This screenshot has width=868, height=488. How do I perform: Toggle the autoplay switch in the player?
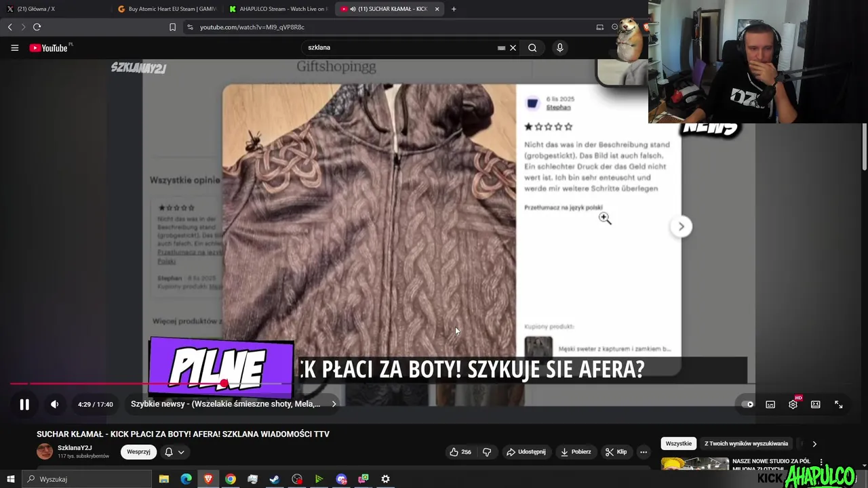coord(747,405)
